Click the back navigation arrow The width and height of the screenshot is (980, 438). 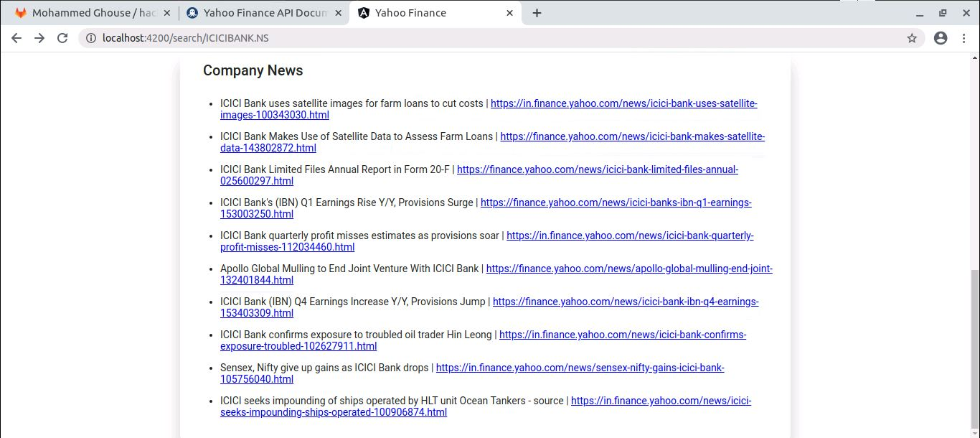coord(16,38)
